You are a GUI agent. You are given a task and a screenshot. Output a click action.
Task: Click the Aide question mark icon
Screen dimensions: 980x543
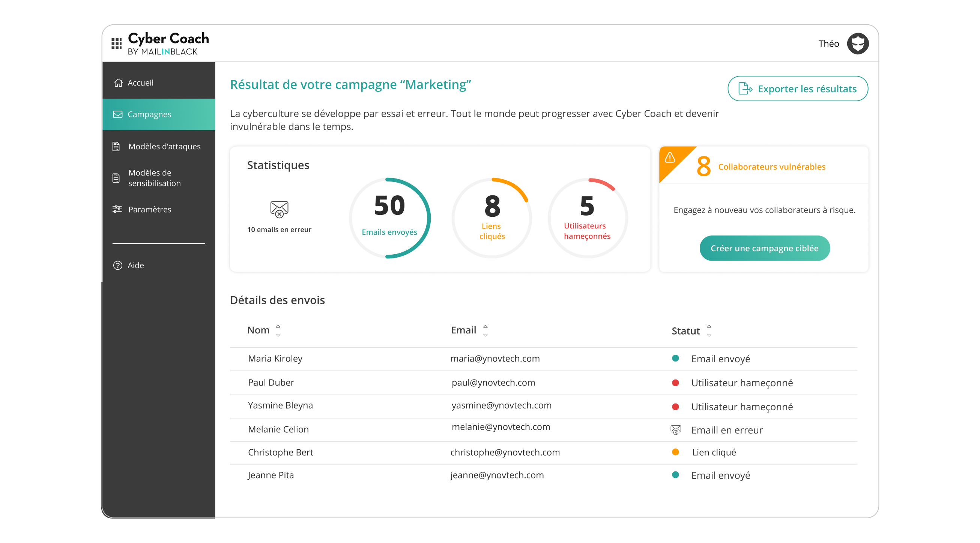pyautogui.click(x=117, y=265)
